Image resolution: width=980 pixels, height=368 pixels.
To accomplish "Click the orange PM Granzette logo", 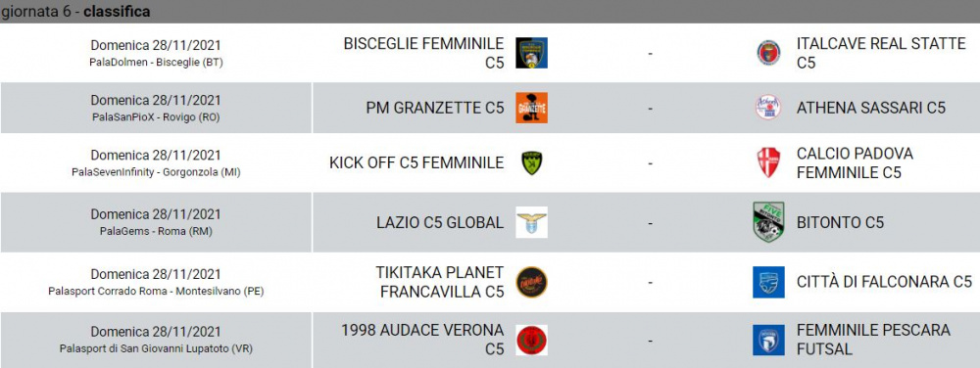I will pos(531,108).
